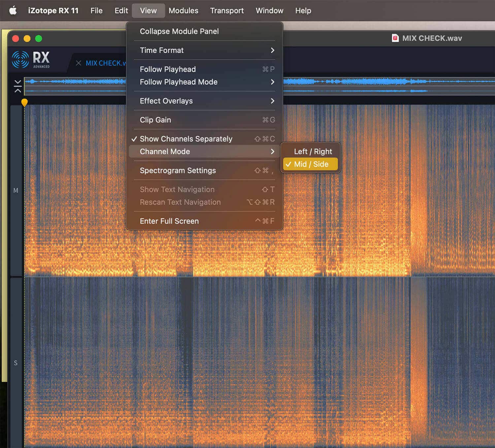Viewport: 495px width, 448px height.
Task: Select the M (Mid) channel label
Action: [x=16, y=191]
